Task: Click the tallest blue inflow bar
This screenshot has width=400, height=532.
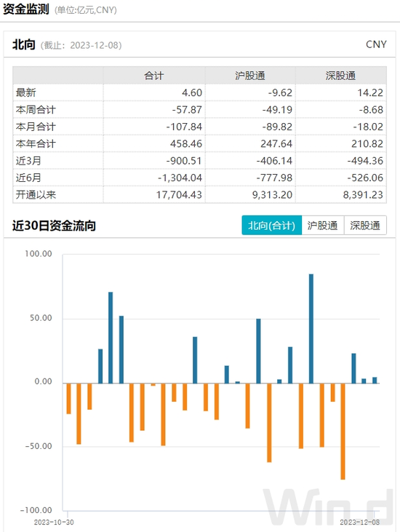Action: pyautogui.click(x=311, y=329)
